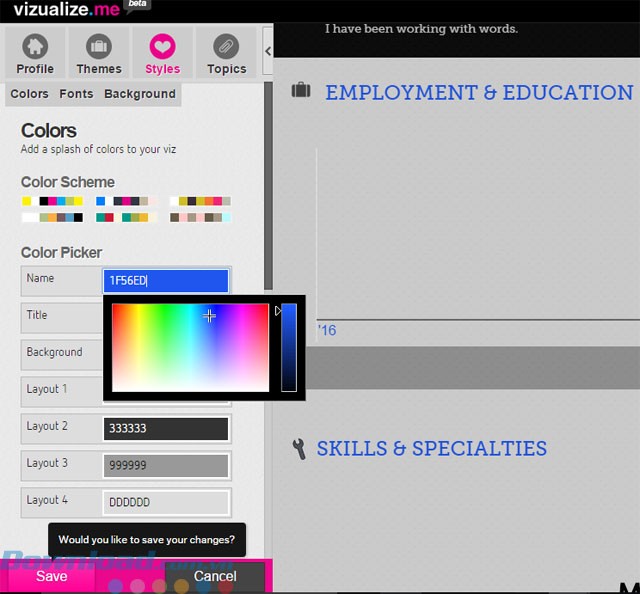
Task: Click the wrench icon beside Skills & Specialties
Action: click(x=298, y=448)
